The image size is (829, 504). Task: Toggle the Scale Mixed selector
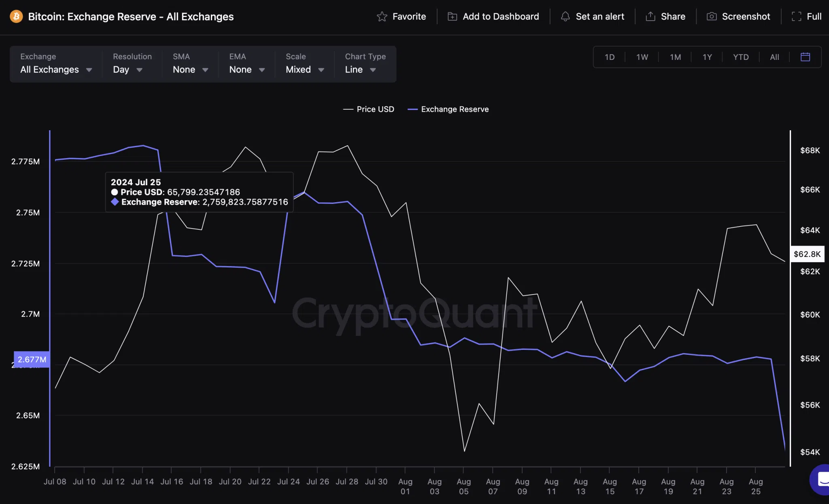[304, 69]
